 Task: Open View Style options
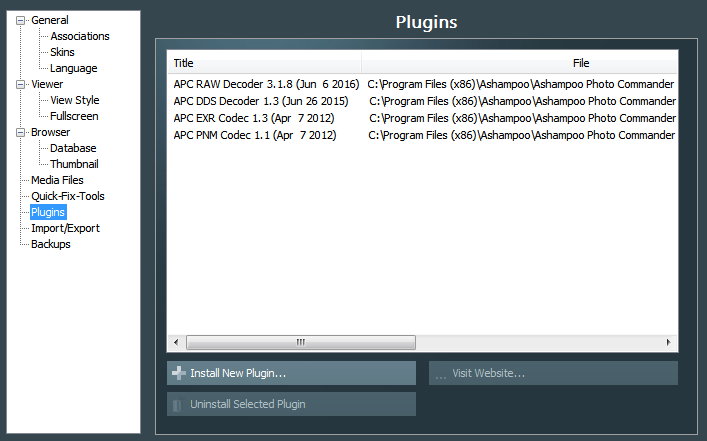tap(75, 100)
